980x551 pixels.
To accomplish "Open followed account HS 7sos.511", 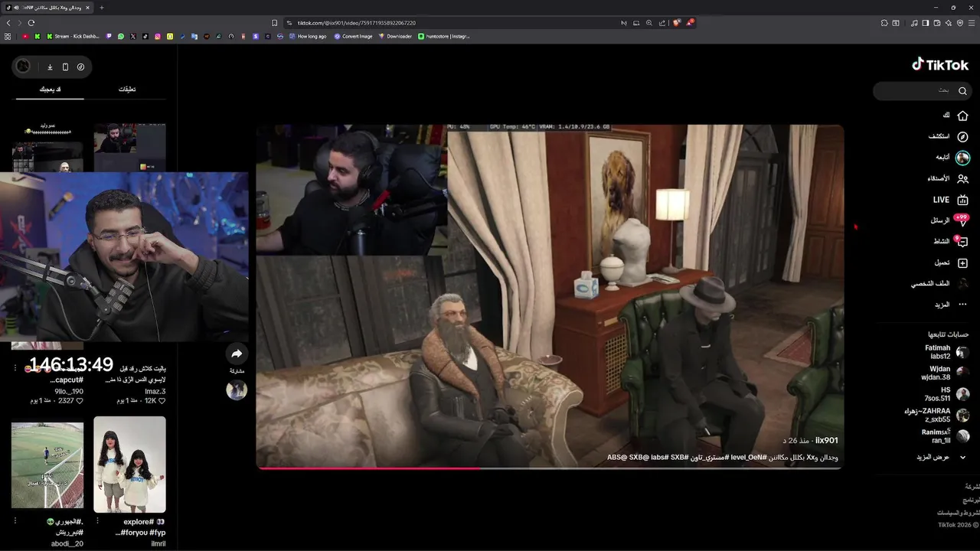I will pyautogui.click(x=947, y=394).
